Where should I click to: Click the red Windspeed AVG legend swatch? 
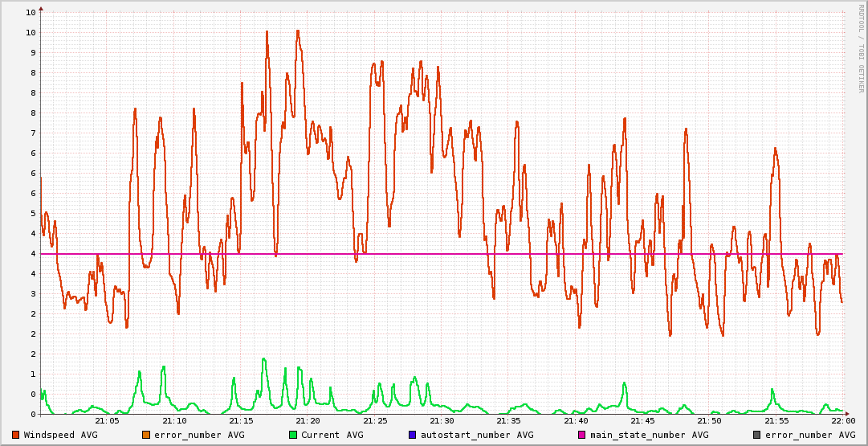pos(16,435)
